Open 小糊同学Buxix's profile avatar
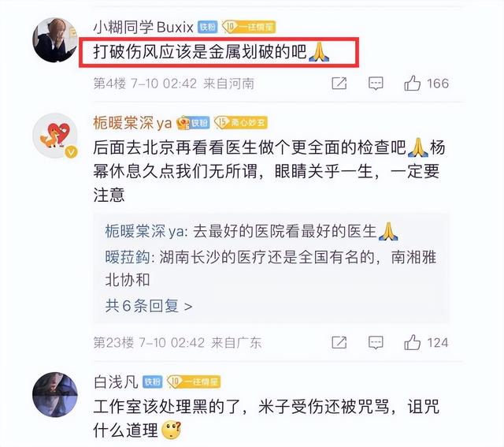Image resolution: width=504 pixels, height=447 pixels. click(55, 40)
